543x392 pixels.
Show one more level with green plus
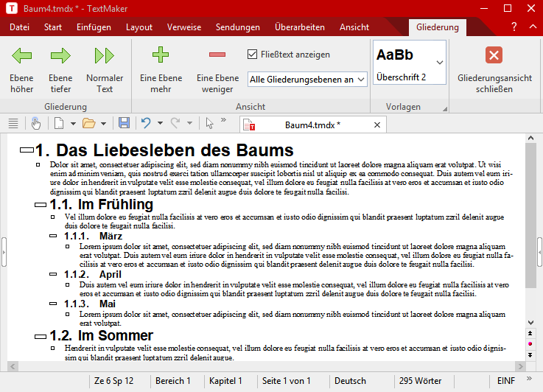[161, 55]
